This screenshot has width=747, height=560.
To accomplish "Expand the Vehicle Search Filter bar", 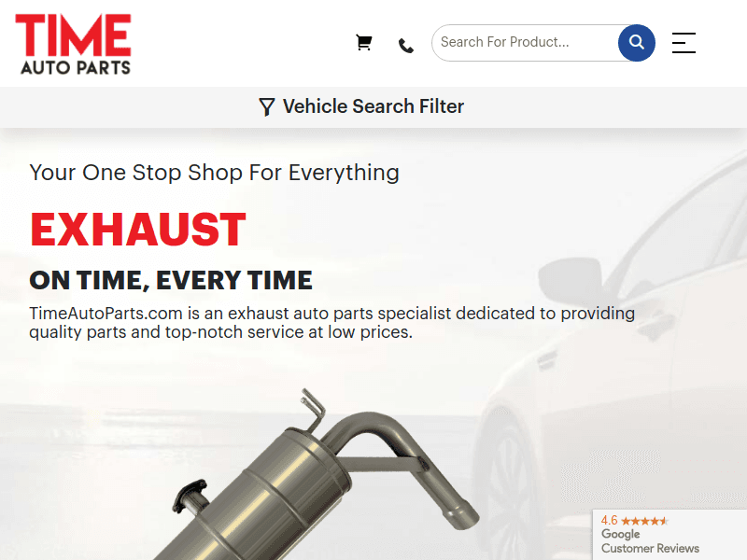I will [373, 106].
